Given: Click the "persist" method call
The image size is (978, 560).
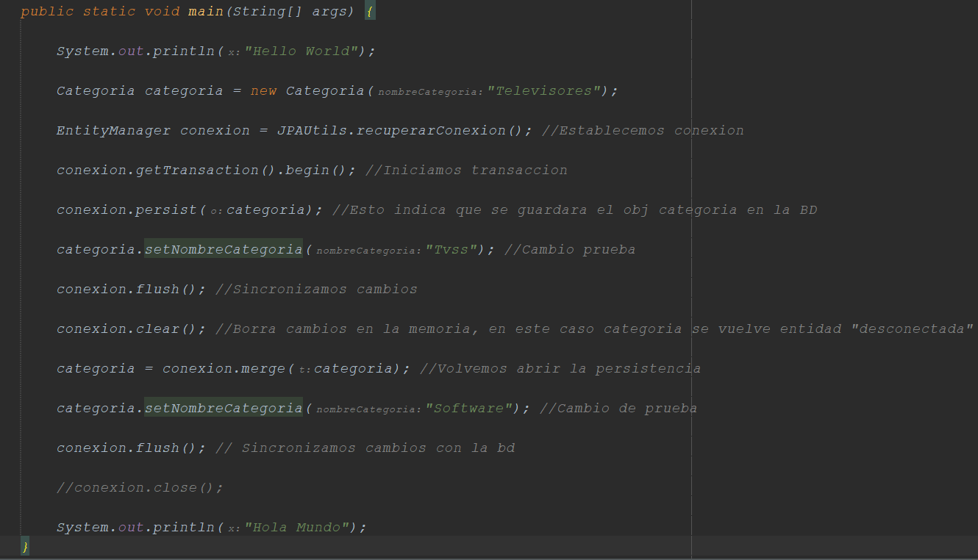Looking at the screenshot, I should (167, 210).
